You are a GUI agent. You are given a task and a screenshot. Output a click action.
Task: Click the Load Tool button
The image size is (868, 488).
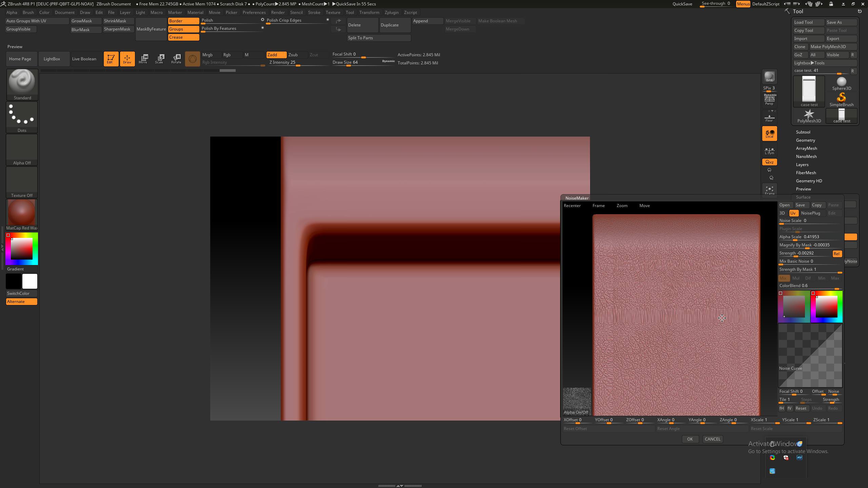809,22
